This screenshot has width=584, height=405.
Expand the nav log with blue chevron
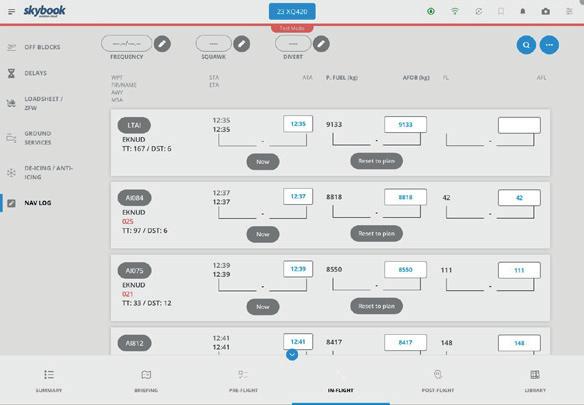pos(292,354)
